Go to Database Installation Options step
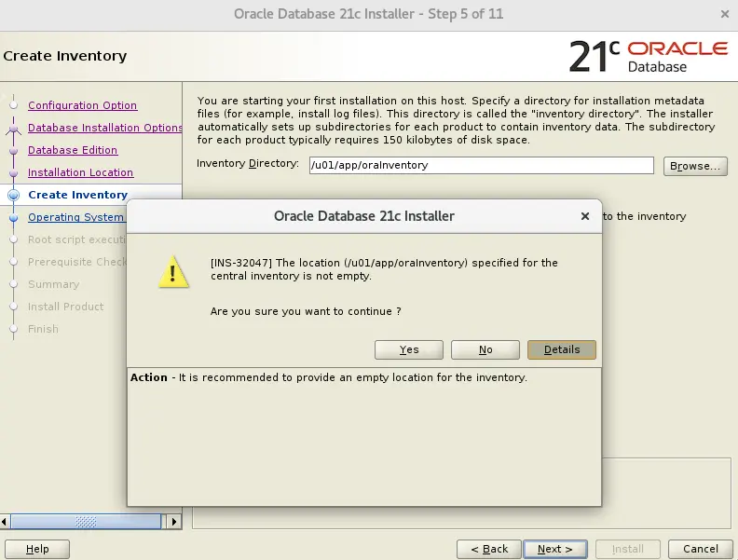Image resolution: width=738 pixels, height=560 pixels. click(x=104, y=128)
